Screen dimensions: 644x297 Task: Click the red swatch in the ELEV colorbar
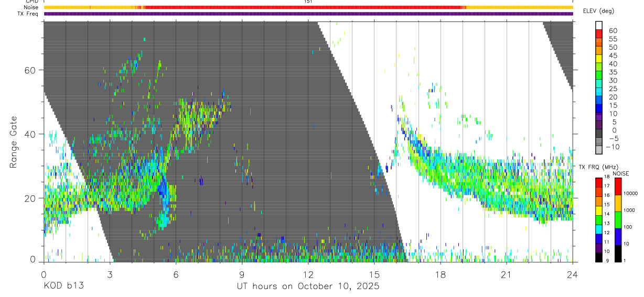click(599, 34)
